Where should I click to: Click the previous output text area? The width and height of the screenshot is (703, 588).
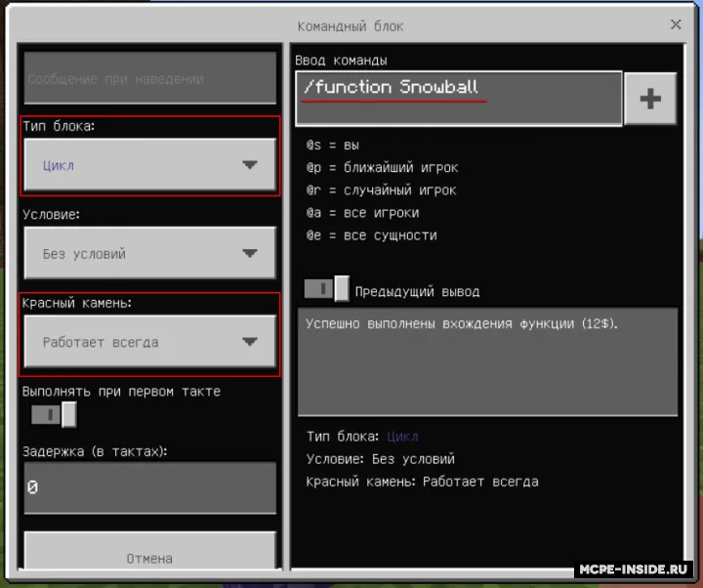tap(488, 362)
